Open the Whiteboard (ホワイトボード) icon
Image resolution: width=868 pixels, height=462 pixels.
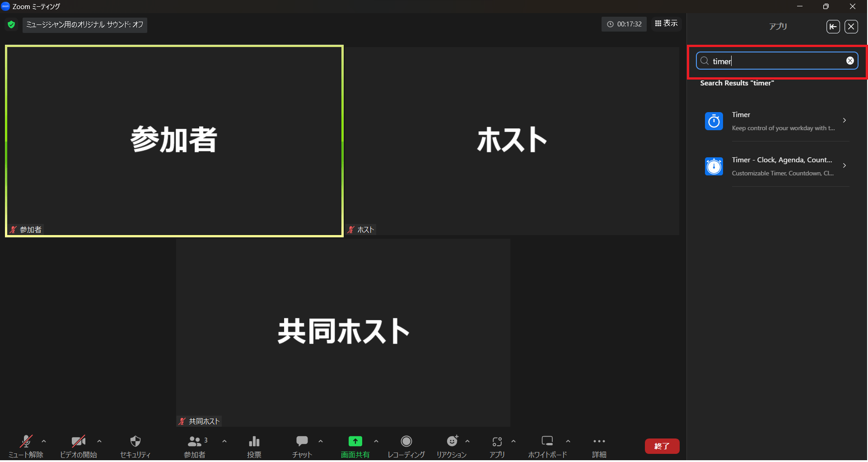(547, 442)
